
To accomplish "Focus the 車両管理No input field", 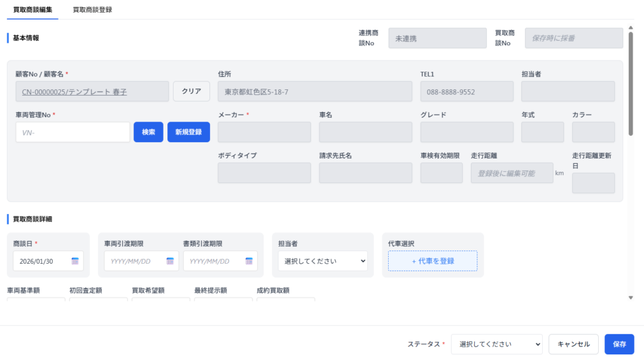I will point(72,132).
